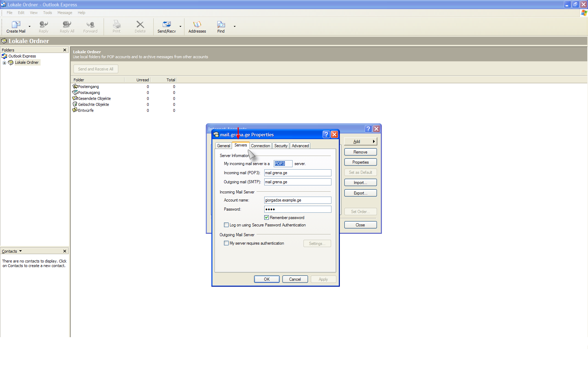Image resolution: width=588 pixels, height=368 pixels.
Task: Click the Create Mail toolbar icon
Action: click(x=16, y=25)
